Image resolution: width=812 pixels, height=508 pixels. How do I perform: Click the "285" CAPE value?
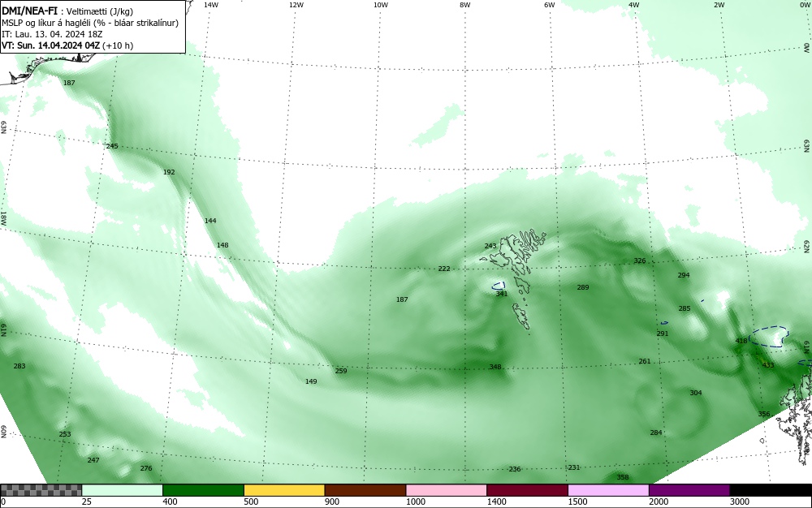[x=685, y=308]
